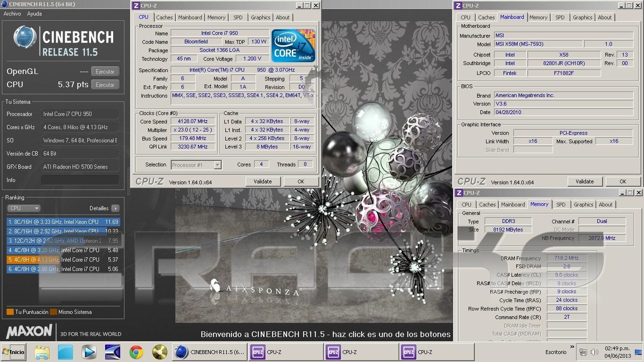Viewport: 644px width, 362px height.
Task: Select highlighted ranking row 4C/8H @ 4.13 GHz
Action: coord(64,260)
